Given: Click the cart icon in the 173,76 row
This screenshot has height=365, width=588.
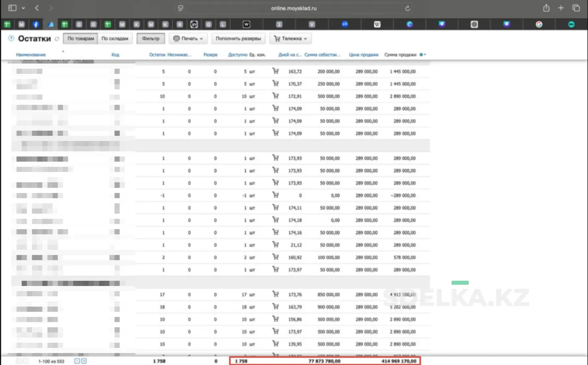Looking at the screenshot, I should (x=275, y=294).
